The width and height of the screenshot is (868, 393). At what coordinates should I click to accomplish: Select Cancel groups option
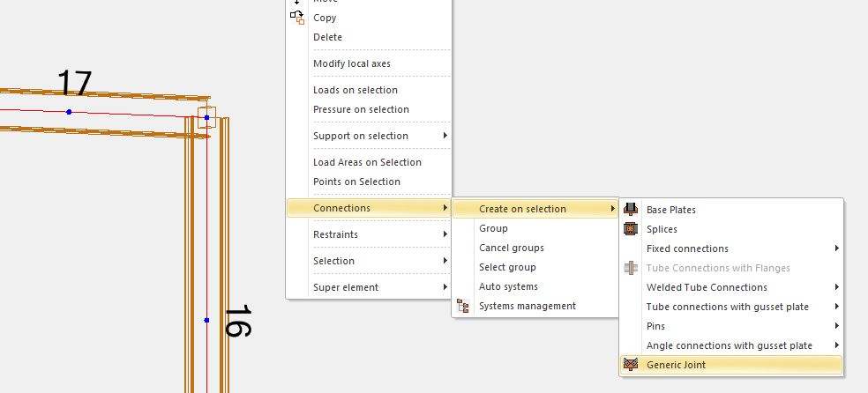pos(511,248)
